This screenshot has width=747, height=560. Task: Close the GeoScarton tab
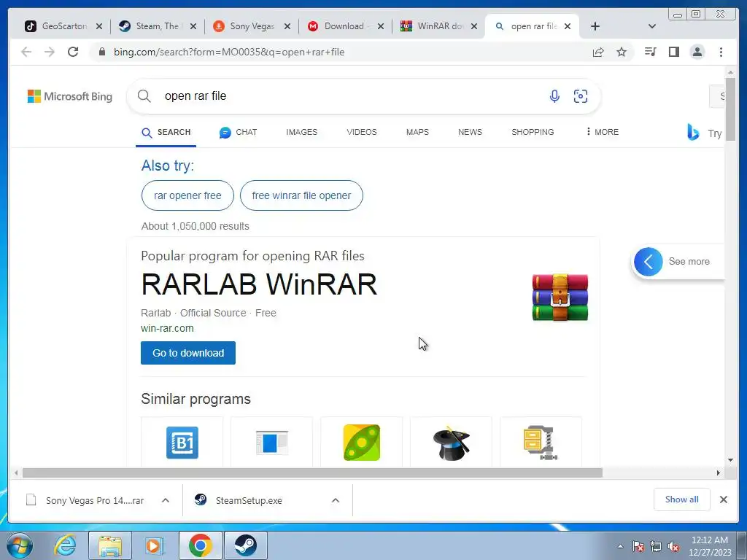coord(99,26)
